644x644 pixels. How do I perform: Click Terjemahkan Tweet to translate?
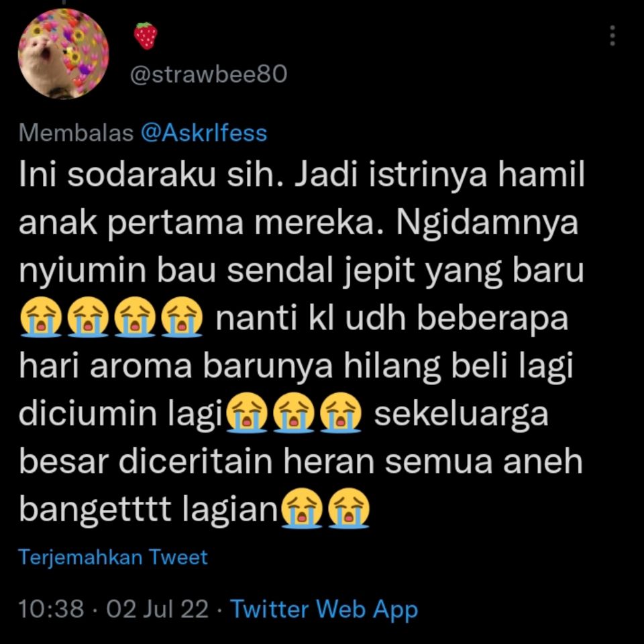113,557
